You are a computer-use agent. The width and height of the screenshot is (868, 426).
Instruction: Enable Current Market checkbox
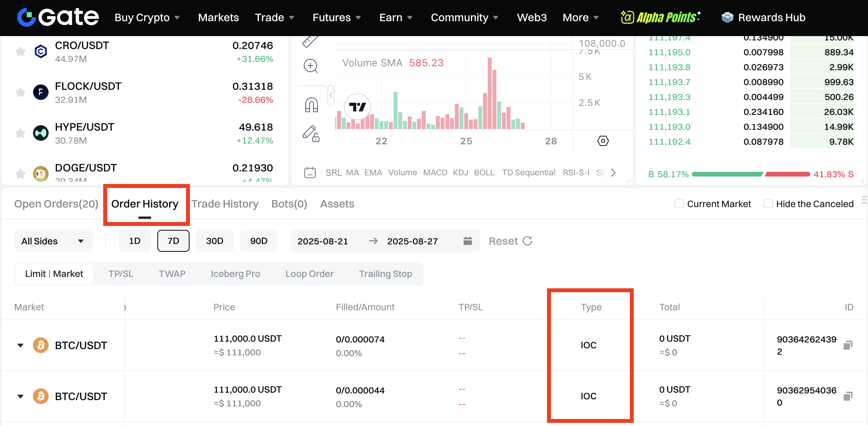679,204
